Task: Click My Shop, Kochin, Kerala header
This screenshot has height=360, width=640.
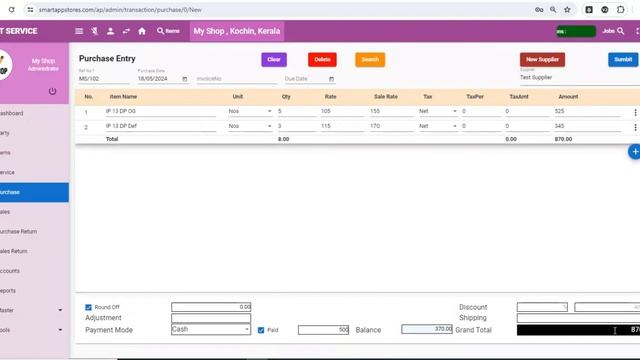Action: click(x=237, y=31)
